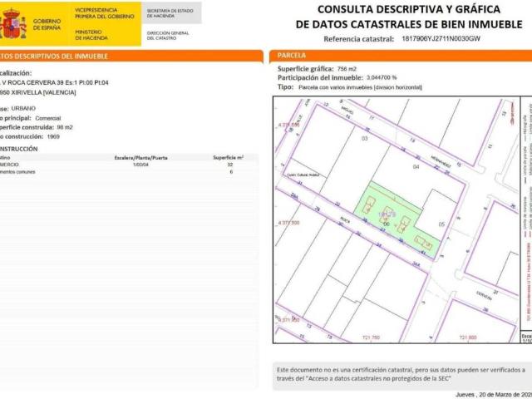The width and height of the screenshot is (532, 399).
Task: Select surface cell '92' in table
Action: tap(230, 165)
